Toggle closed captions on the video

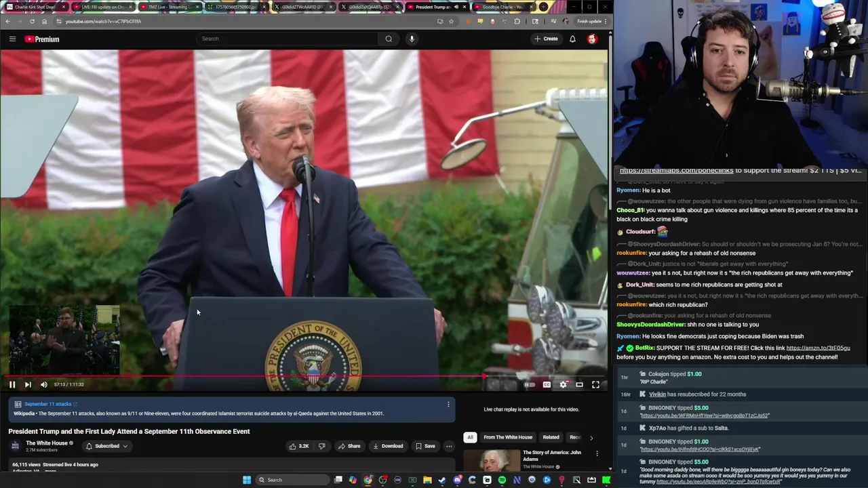point(547,384)
